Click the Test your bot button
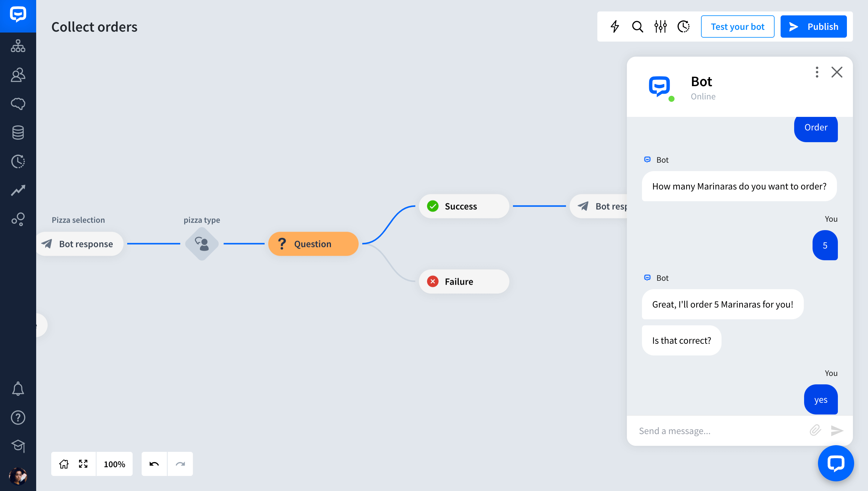 pyautogui.click(x=737, y=26)
